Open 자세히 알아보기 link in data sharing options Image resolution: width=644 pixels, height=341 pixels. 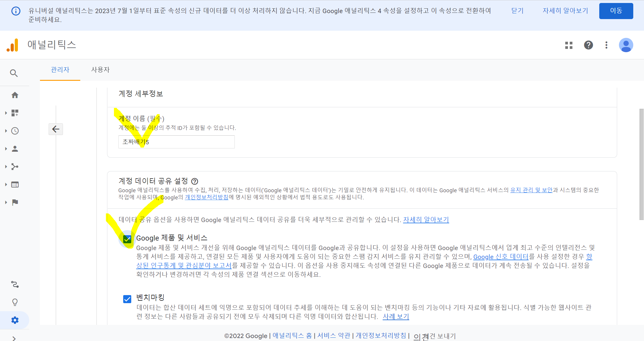pyautogui.click(x=426, y=220)
